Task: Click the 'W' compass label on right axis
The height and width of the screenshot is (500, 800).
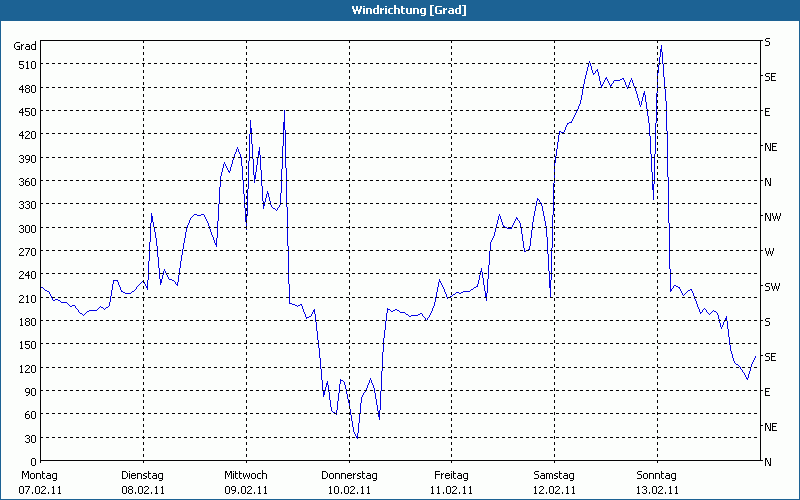Action: (x=769, y=252)
